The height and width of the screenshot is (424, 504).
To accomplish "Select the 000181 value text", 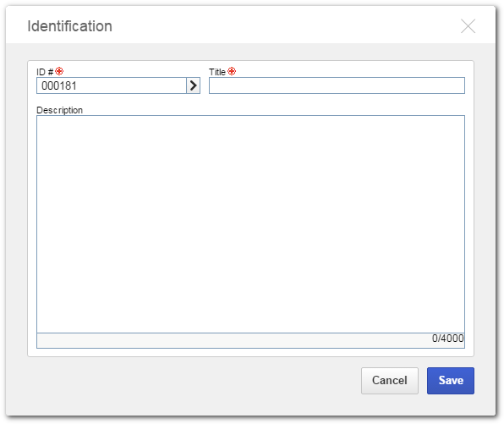I will 59,85.
